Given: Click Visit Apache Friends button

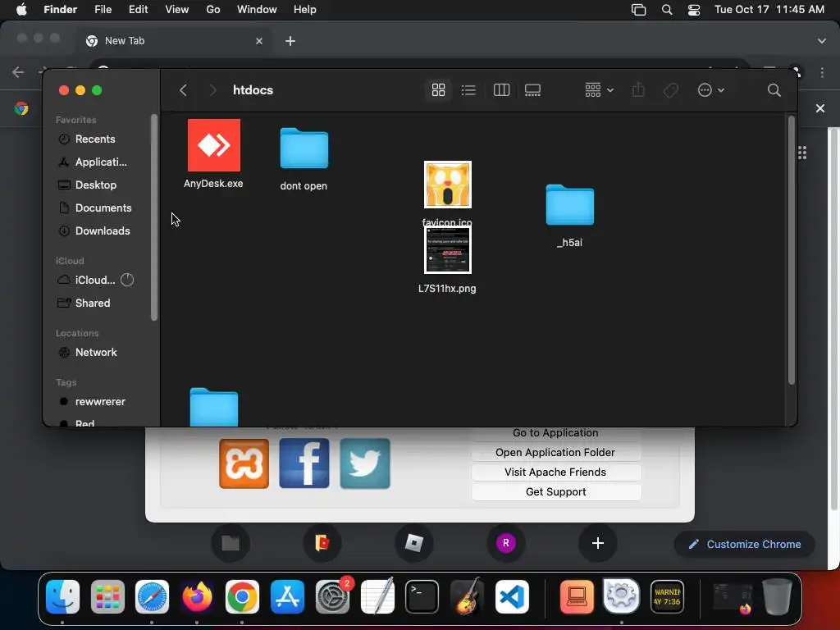Looking at the screenshot, I should coord(555,472).
